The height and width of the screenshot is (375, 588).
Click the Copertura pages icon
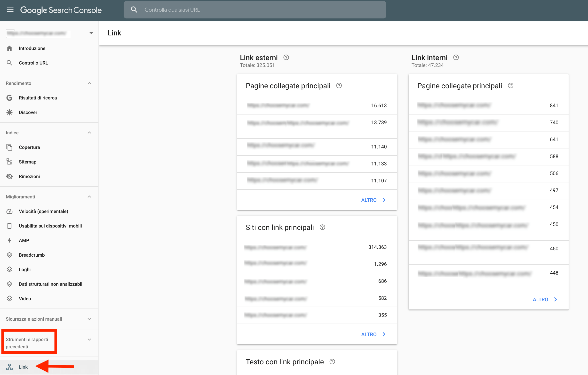(x=9, y=147)
